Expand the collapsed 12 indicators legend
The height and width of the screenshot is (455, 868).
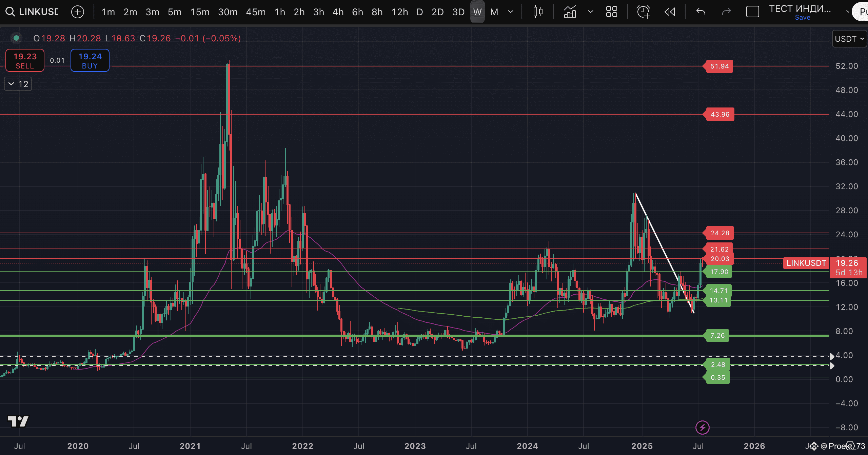(x=18, y=84)
